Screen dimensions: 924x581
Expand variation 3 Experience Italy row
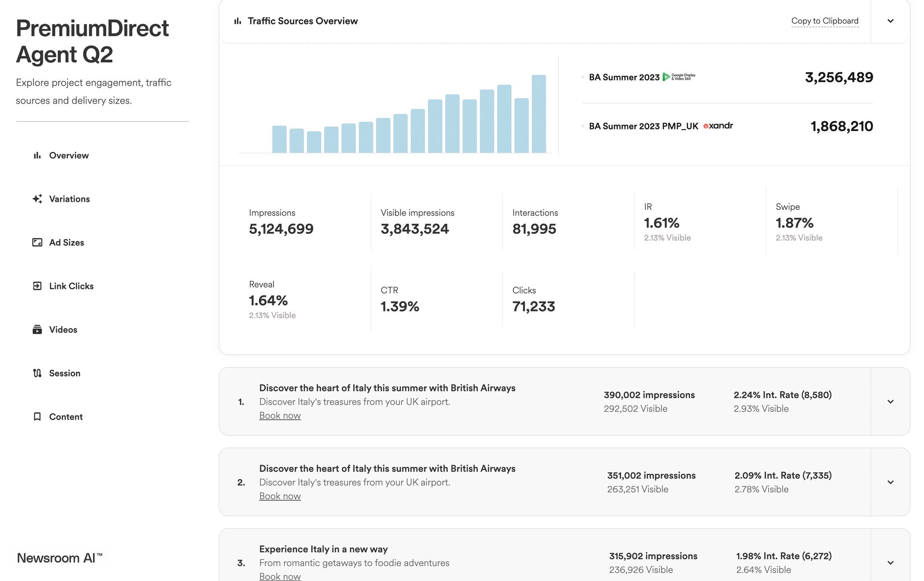point(890,563)
